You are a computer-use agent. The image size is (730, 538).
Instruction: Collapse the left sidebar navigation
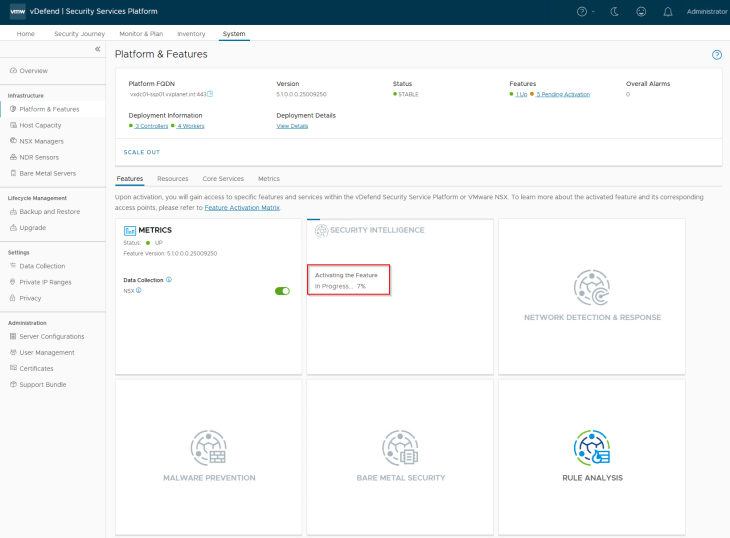coord(97,49)
